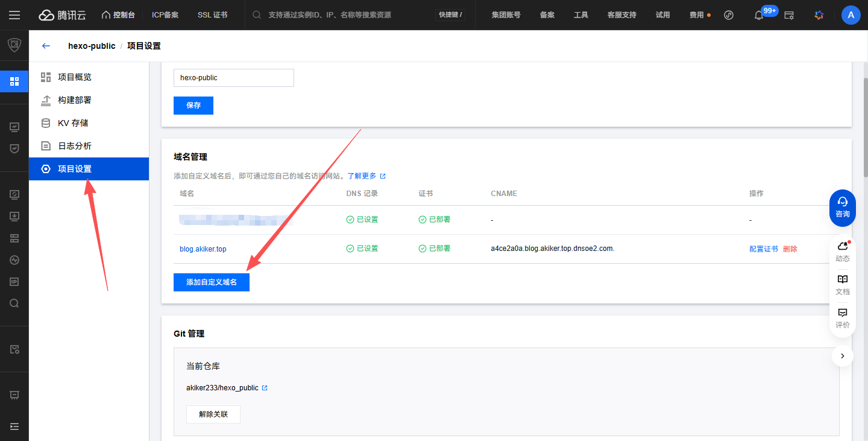Viewport: 868px width, 441px height.
Task: Select 项目概览 in the side menu
Action: (x=74, y=77)
